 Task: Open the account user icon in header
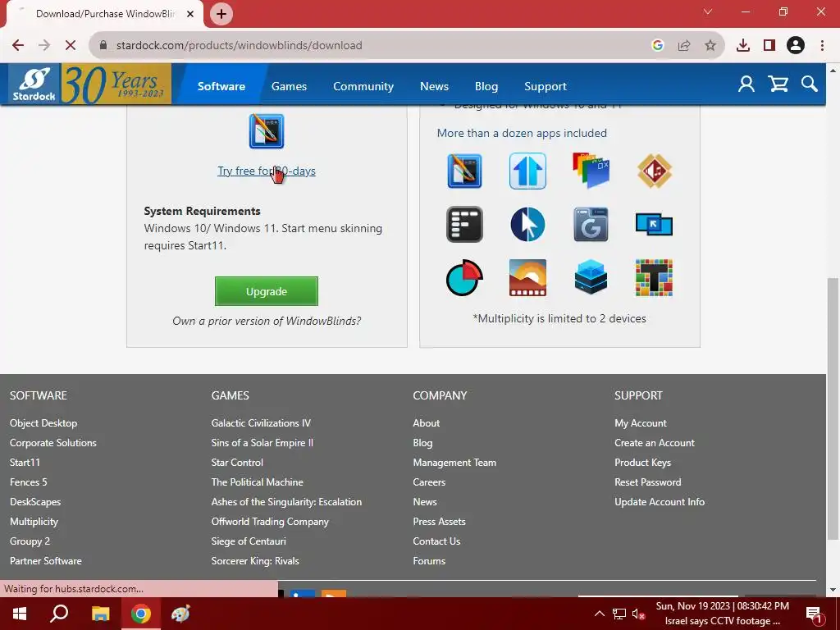click(x=746, y=84)
